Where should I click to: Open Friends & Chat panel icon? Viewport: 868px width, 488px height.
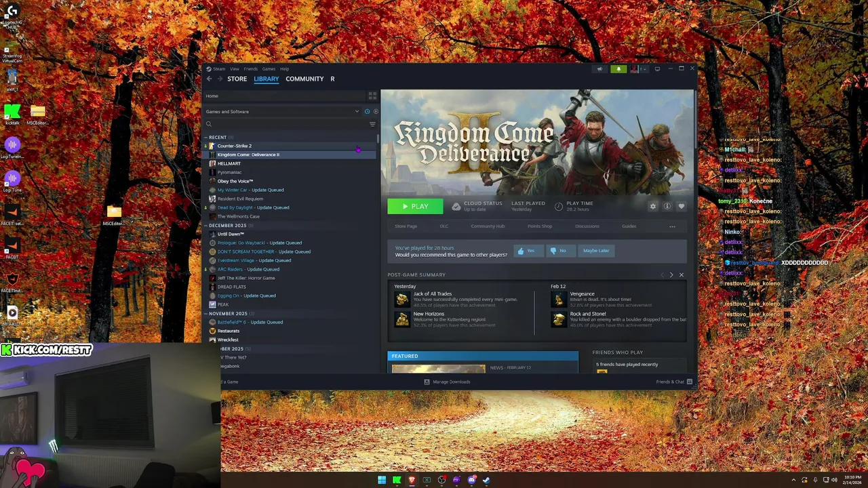click(690, 382)
